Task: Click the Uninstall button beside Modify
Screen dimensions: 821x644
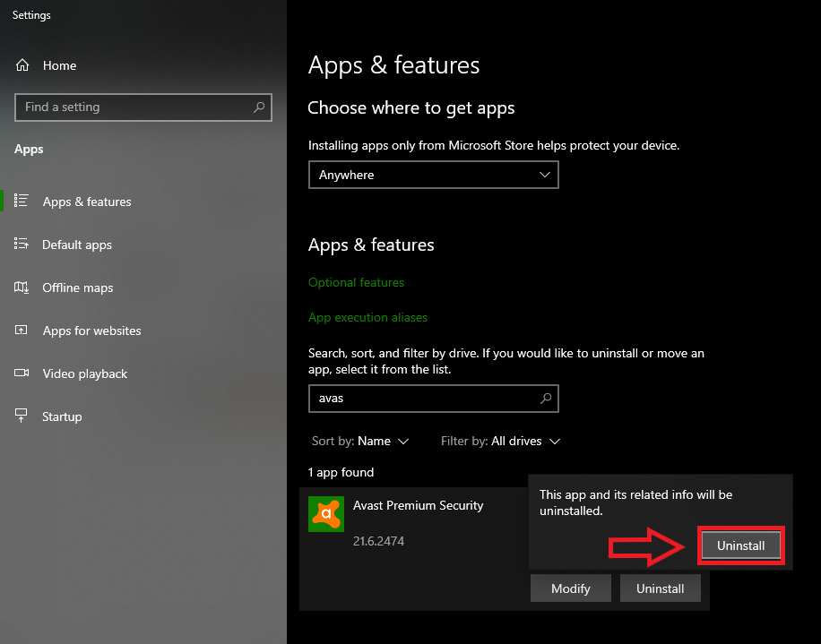Action: 661,588
